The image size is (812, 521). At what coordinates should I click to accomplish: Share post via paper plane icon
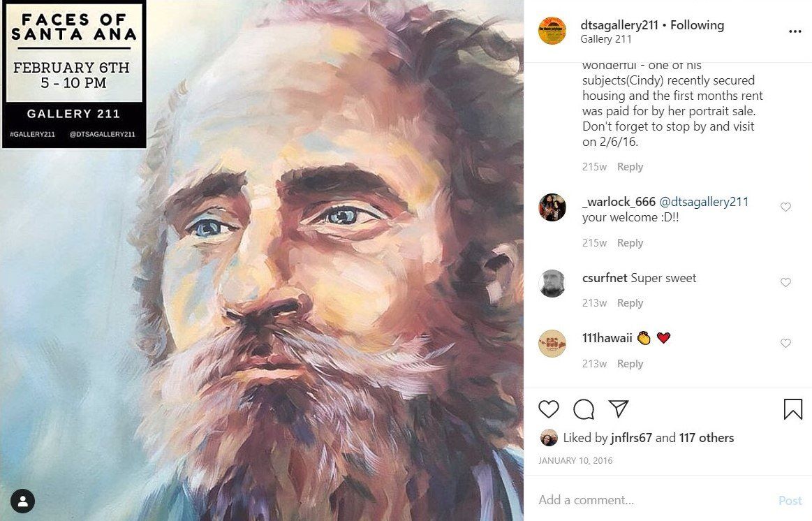pos(619,409)
